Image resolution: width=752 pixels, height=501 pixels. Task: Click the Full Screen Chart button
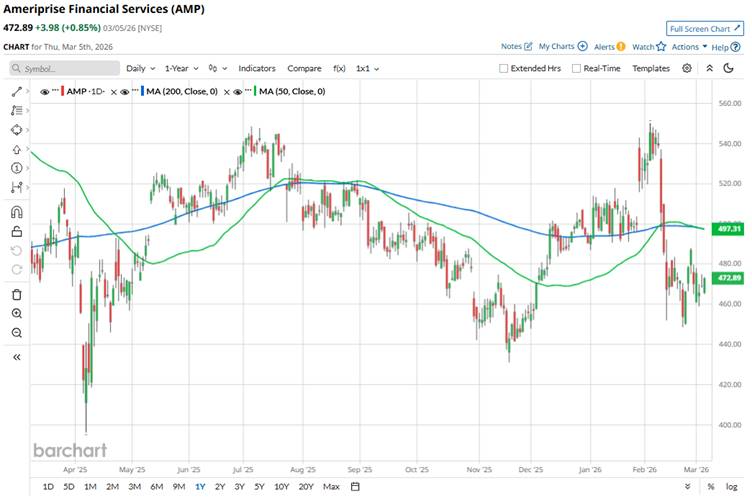coord(705,29)
